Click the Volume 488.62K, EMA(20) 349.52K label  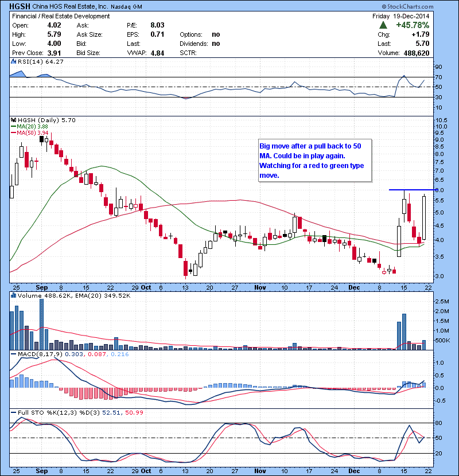tap(74, 296)
